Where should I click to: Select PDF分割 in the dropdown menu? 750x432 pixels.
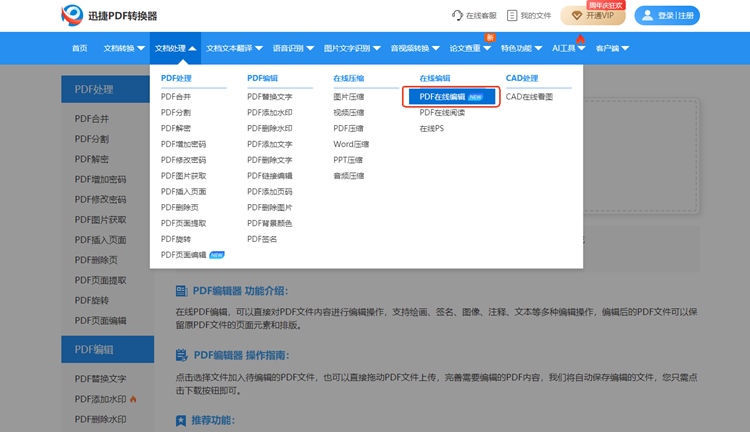click(x=176, y=112)
